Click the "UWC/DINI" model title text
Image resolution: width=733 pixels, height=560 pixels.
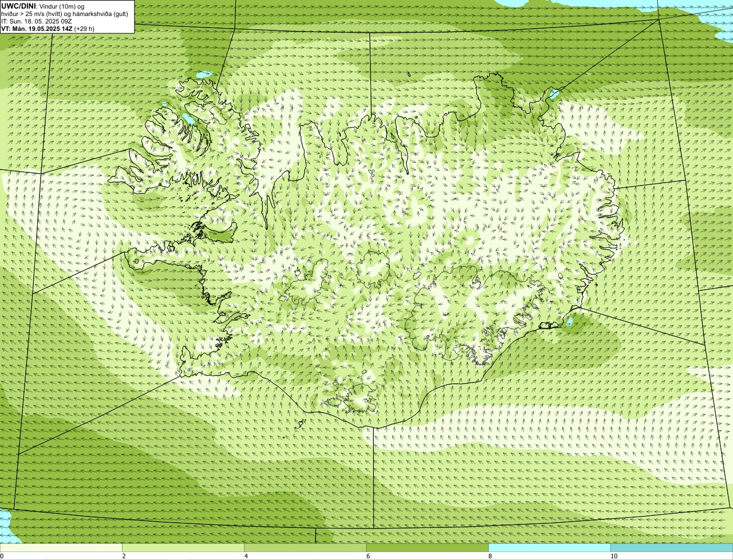coord(18,6)
